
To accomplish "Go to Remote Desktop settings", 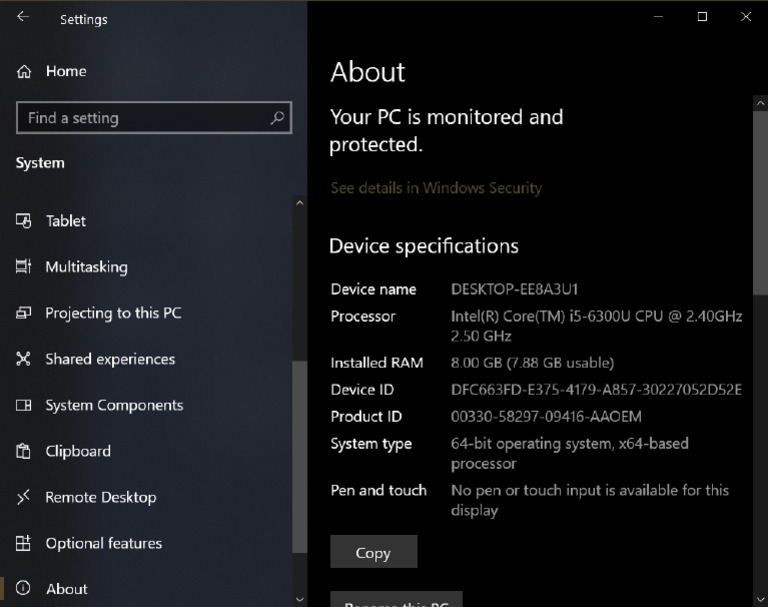I will [101, 497].
